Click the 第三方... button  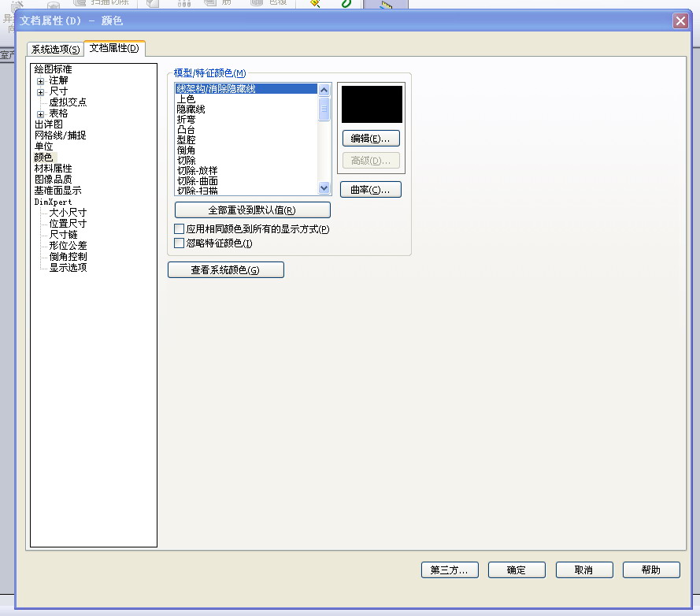point(450,570)
